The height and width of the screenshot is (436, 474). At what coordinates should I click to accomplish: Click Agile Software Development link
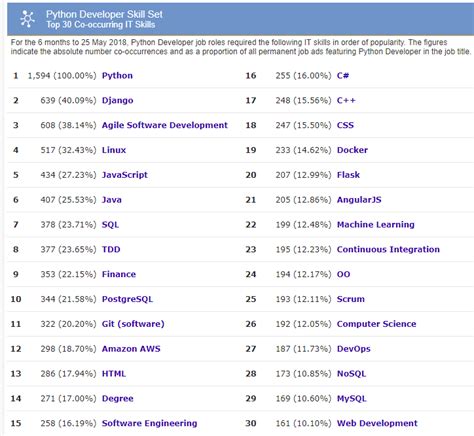click(165, 125)
